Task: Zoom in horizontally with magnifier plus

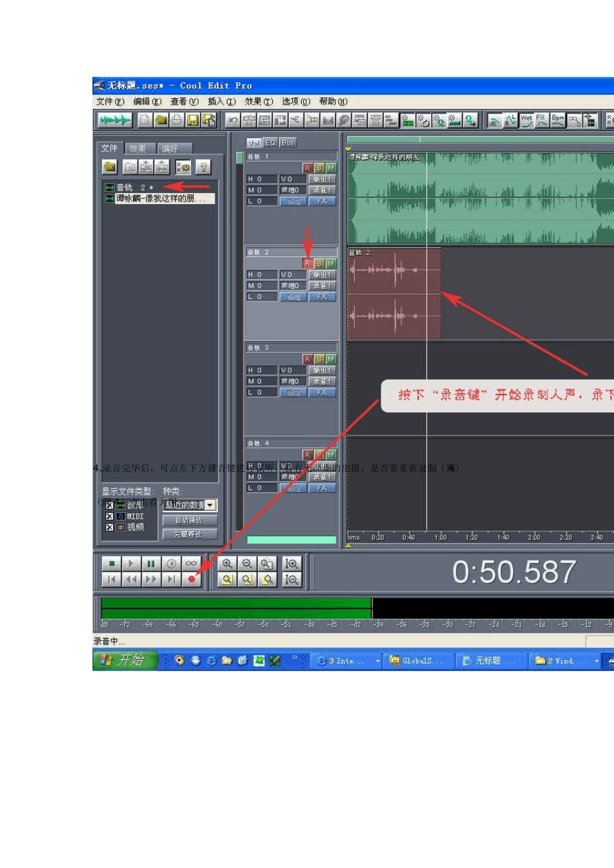Action: (227, 564)
